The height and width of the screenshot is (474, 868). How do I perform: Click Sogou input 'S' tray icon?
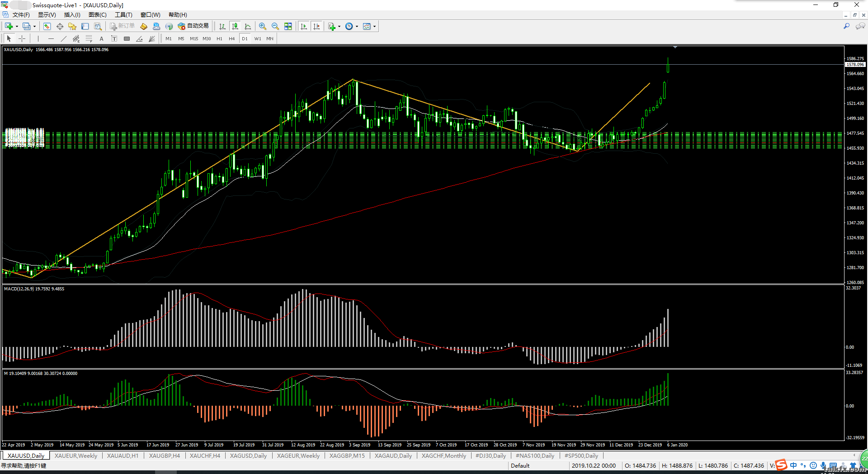[781, 465]
